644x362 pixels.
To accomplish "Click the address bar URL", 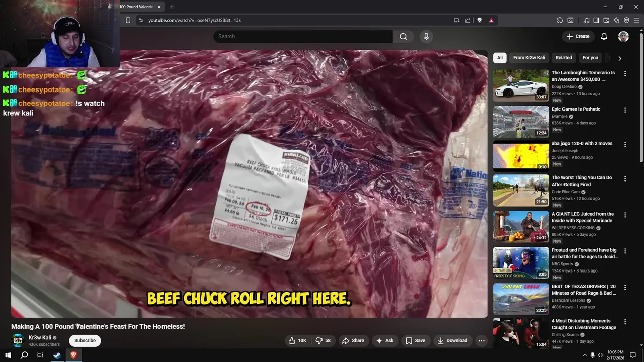I will (x=195, y=20).
